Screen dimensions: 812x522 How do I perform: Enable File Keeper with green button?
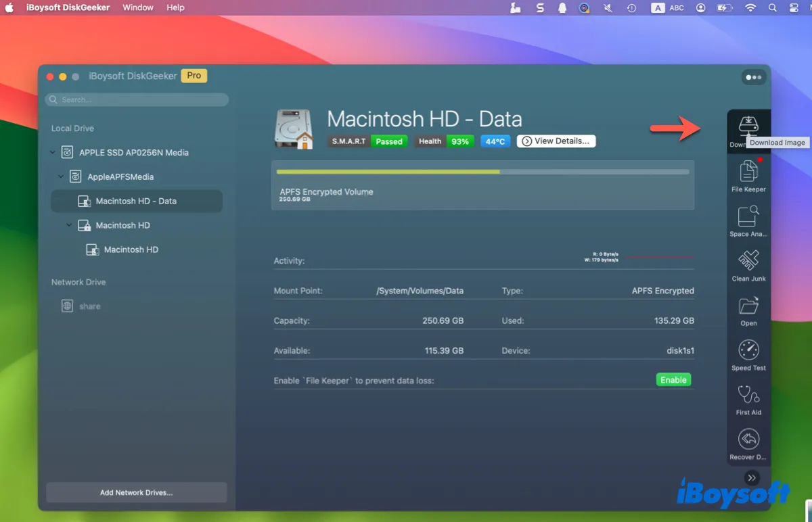(x=673, y=380)
